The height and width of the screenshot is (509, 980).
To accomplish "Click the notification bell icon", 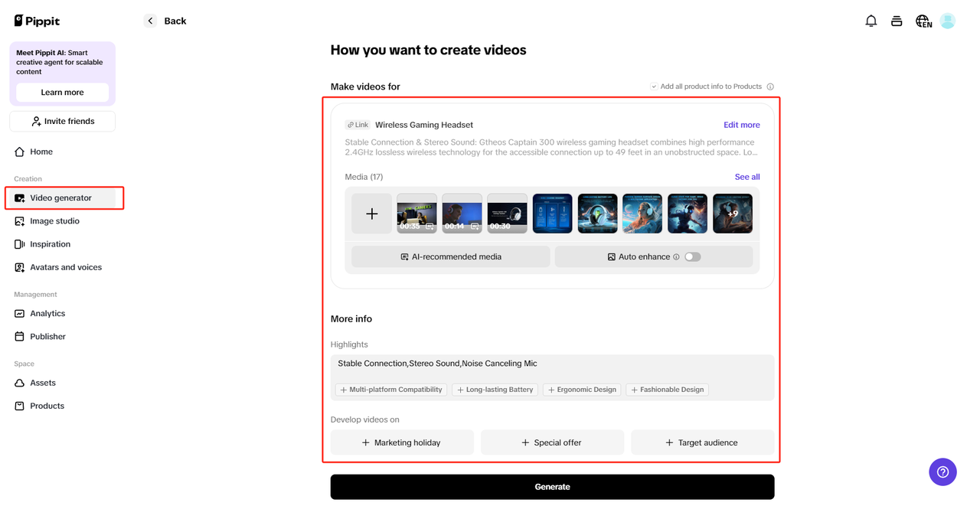I will pyautogui.click(x=871, y=21).
